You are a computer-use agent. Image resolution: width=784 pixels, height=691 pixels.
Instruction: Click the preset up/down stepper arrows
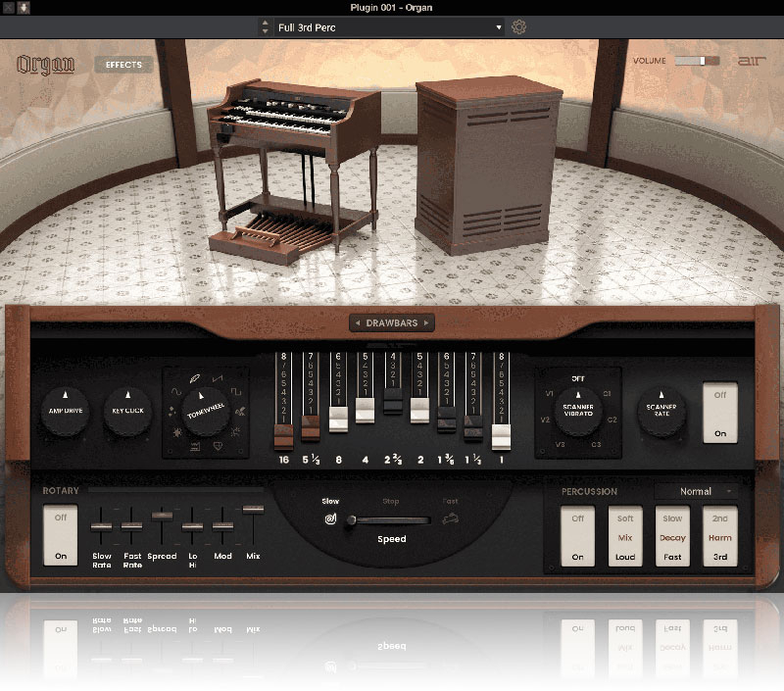(x=265, y=27)
